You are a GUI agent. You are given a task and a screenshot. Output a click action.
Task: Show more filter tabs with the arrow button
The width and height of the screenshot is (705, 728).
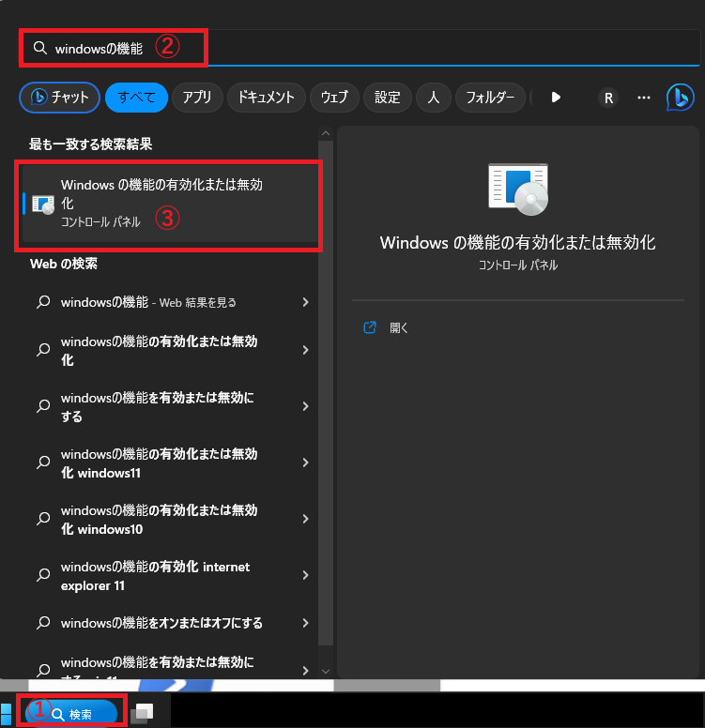coord(556,98)
